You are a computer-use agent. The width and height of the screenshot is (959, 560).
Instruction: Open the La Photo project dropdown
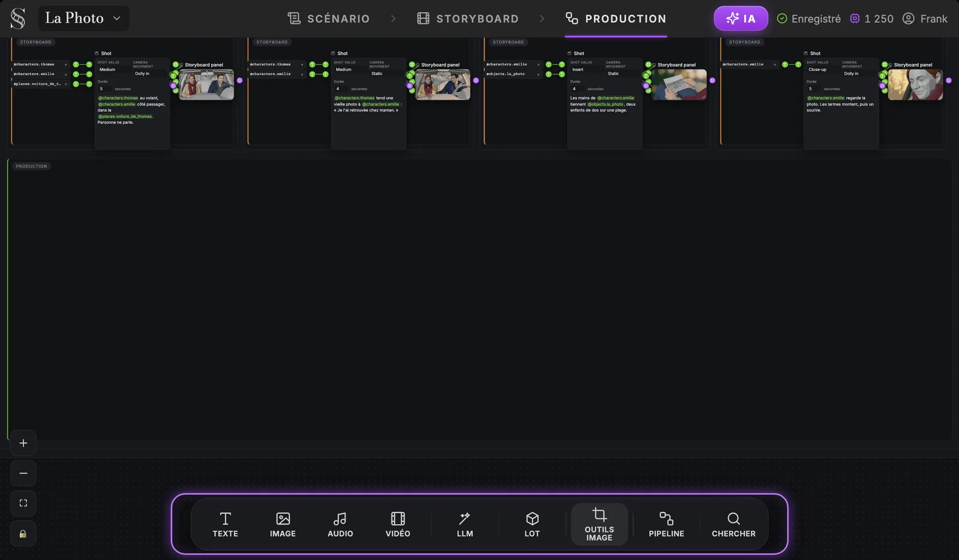tap(84, 19)
